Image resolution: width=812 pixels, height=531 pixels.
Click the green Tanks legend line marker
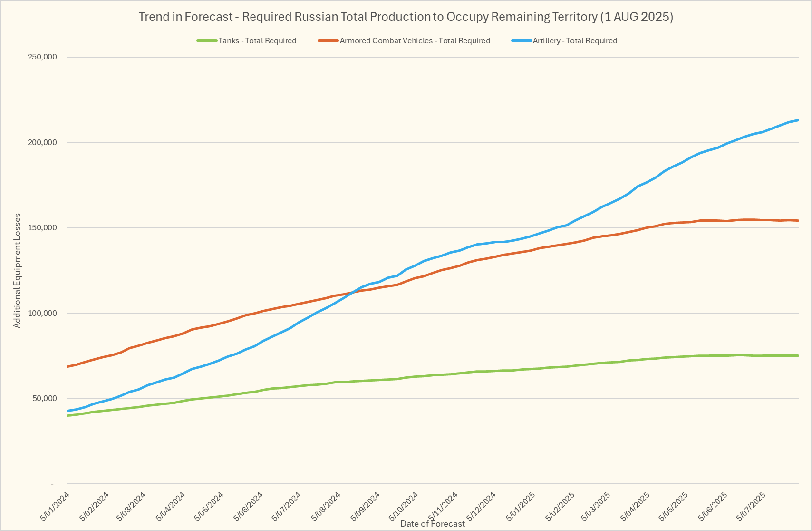pyautogui.click(x=207, y=41)
